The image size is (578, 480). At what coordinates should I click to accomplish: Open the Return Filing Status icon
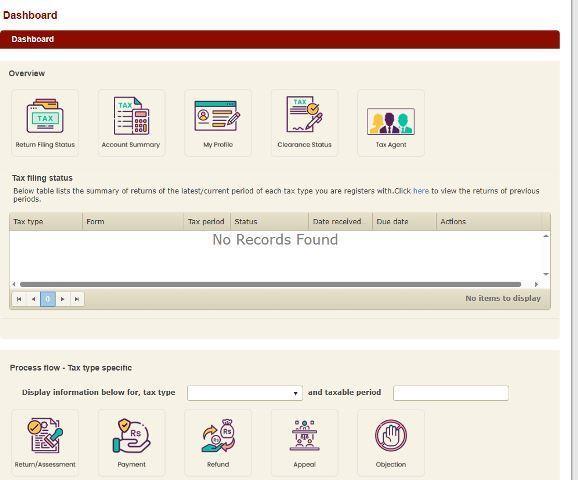tap(45, 123)
